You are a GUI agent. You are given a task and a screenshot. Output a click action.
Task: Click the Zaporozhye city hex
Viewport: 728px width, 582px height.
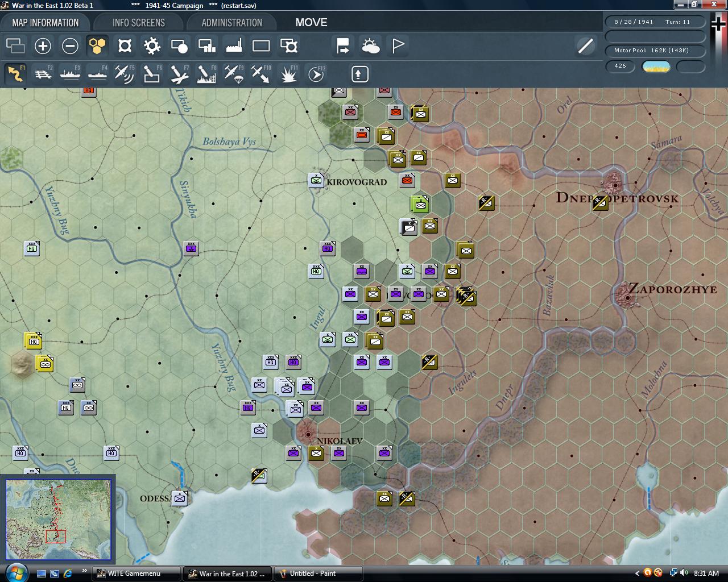coord(628,297)
